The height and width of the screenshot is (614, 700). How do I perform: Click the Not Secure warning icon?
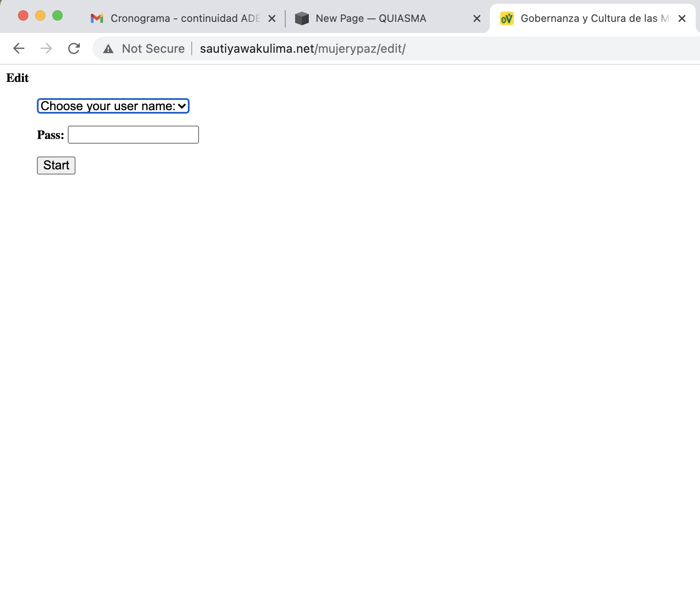click(x=108, y=48)
